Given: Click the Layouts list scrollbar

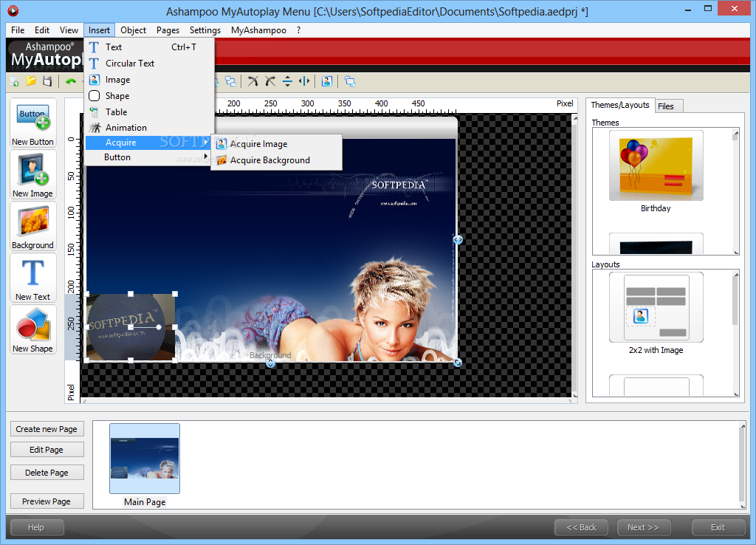Looking at the screenshot, I should tap(736, 333).
